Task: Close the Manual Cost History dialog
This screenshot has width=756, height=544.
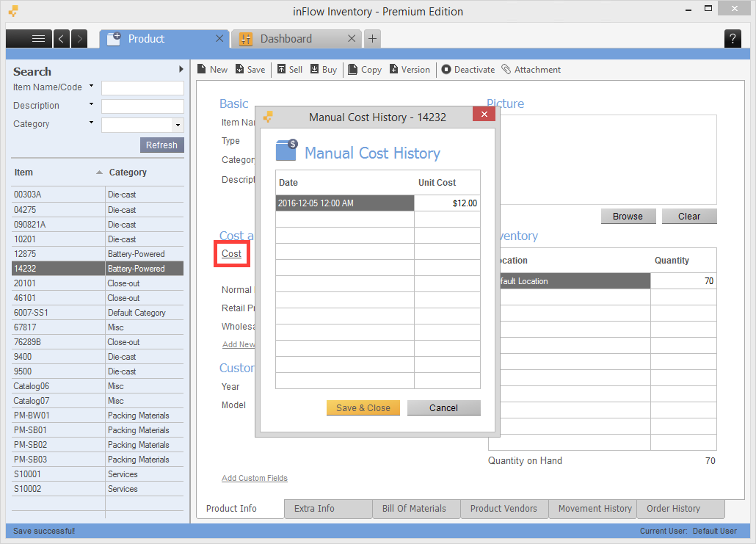Action: 484,115
